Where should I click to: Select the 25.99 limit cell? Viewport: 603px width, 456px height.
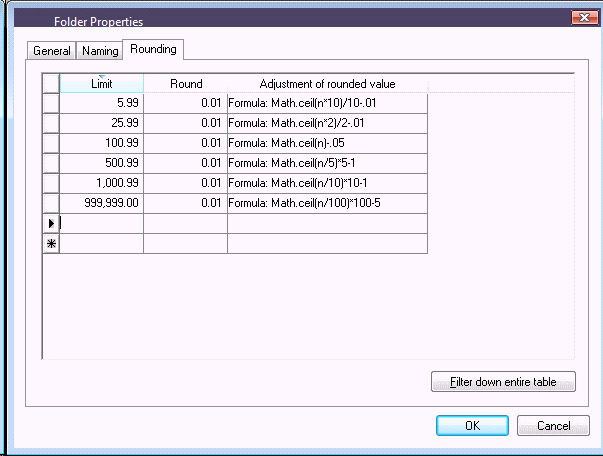[x=102, y=123]
